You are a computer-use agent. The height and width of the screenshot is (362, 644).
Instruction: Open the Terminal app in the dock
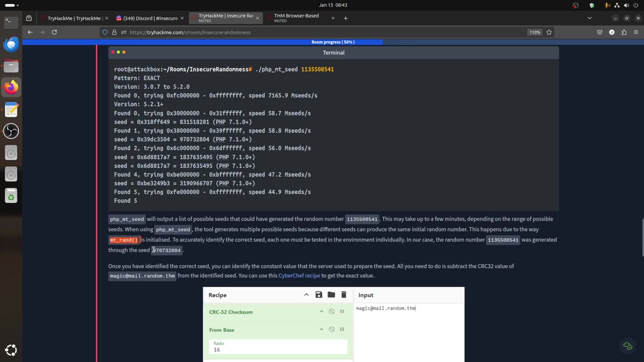tap(11, 22)
